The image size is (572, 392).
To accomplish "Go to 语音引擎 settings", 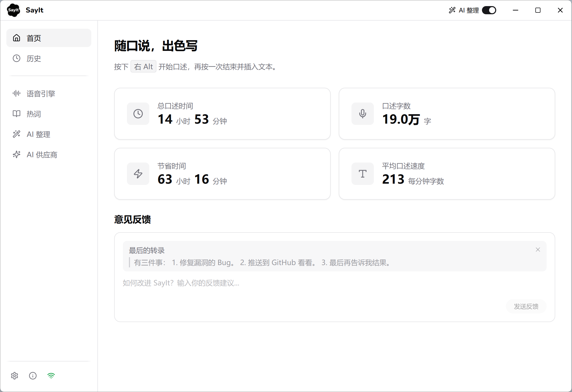I will tap(49, 93).
